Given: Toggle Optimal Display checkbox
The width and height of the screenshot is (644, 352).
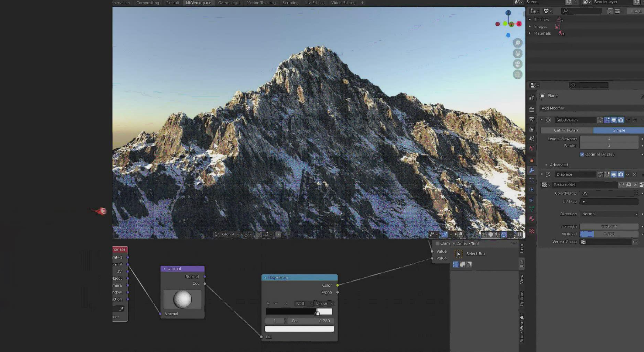Looking at the screenshot, I should click(x=582, y=154).
